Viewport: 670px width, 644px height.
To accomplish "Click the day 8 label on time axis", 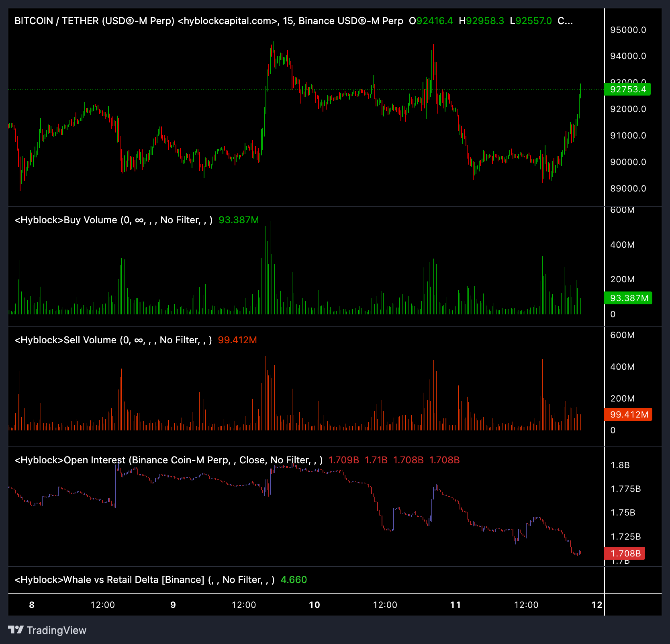I will pos(32,605).
